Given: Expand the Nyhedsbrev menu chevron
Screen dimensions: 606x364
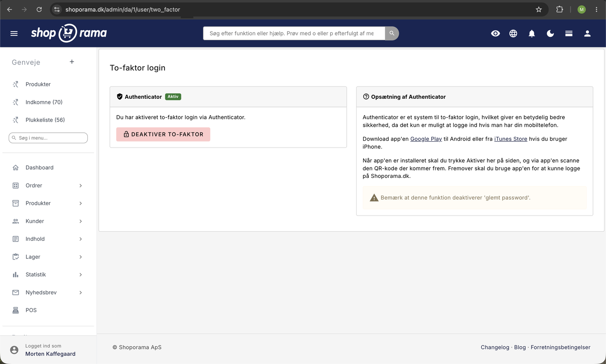Looking at the screenshot, I should click(81, 293).
